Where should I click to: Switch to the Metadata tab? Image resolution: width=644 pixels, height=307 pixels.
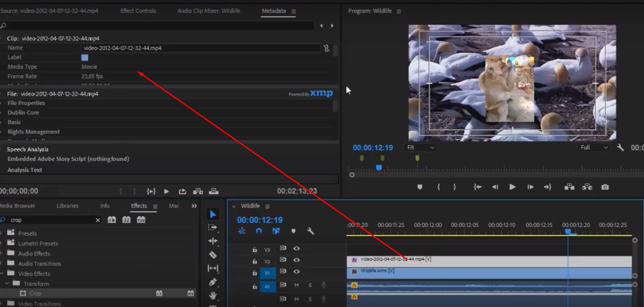pyautogui.click(x=275, y=11)
